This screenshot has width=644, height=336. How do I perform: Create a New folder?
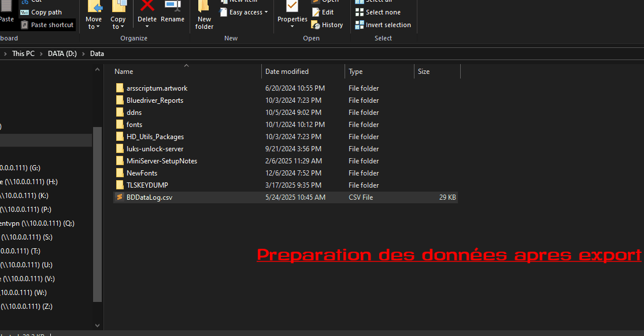click(204, 16)
